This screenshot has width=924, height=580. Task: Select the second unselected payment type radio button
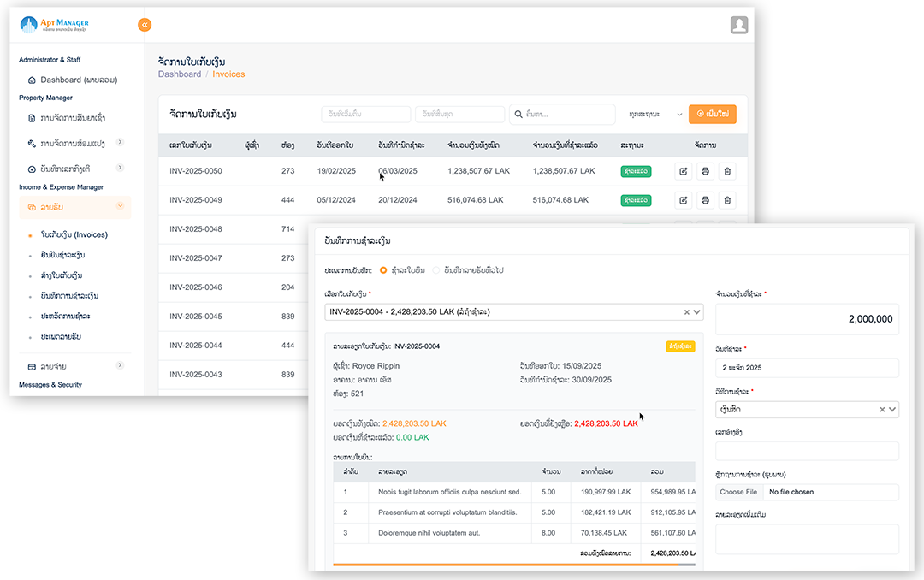coord(436,270)
